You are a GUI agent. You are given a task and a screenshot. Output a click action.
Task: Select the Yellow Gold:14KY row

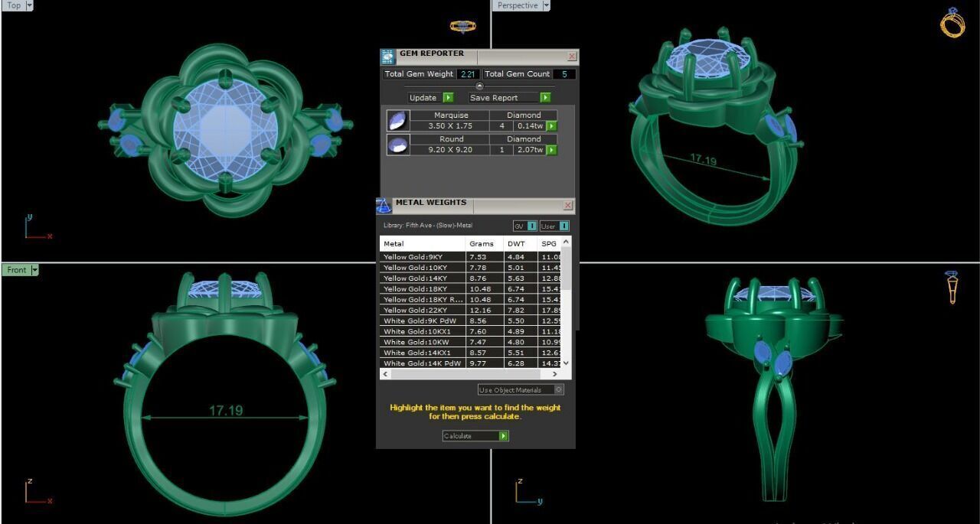(471, 278)
